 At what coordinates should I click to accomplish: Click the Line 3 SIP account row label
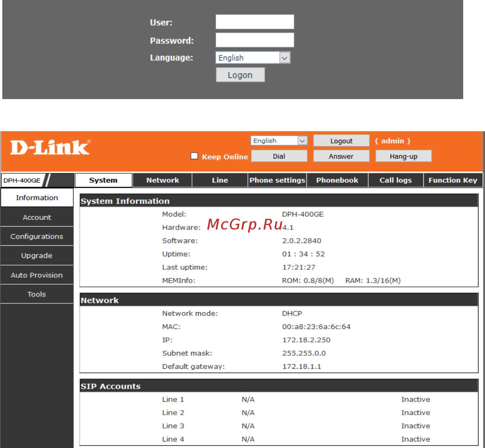pos(173,426)
